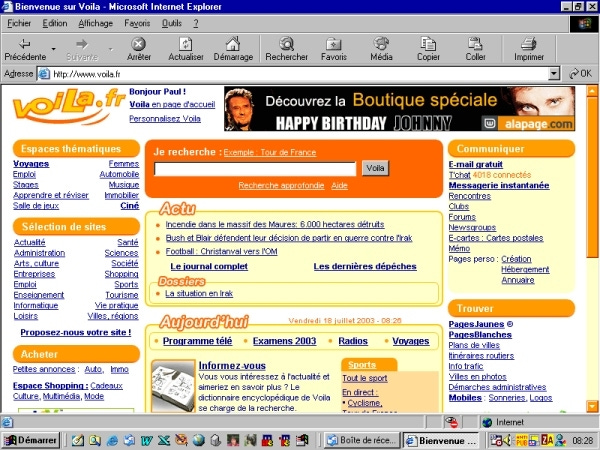Click the first quick launch notepad icon
The height and width of the screenshot is (450, 600).
78,440
